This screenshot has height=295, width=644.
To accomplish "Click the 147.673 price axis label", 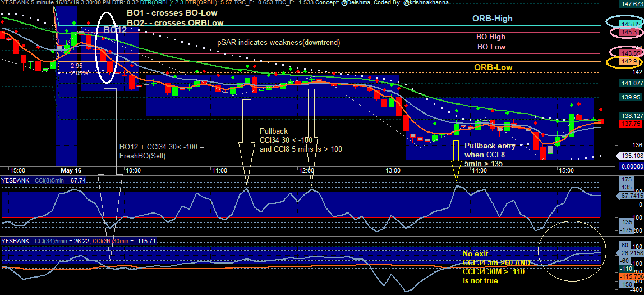I will click(x=631, y=4).
